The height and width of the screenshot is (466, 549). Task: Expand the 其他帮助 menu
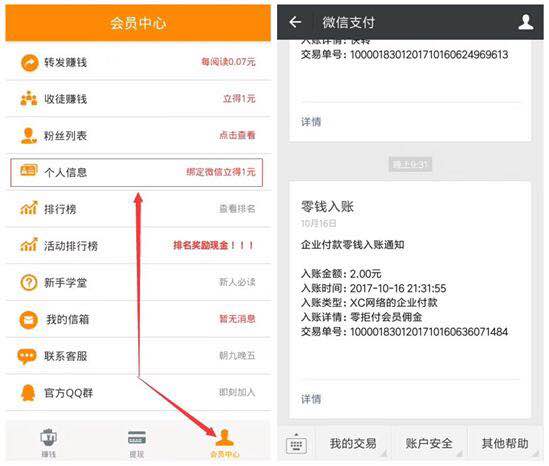coord(505,444)
